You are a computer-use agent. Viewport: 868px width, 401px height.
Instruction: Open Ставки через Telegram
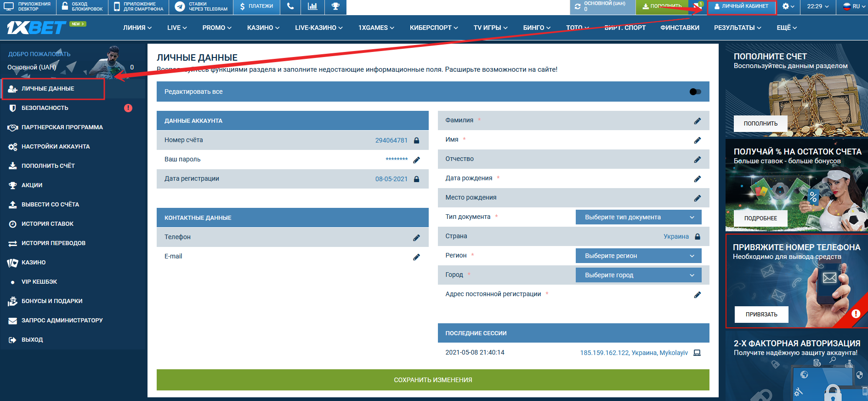201,6
